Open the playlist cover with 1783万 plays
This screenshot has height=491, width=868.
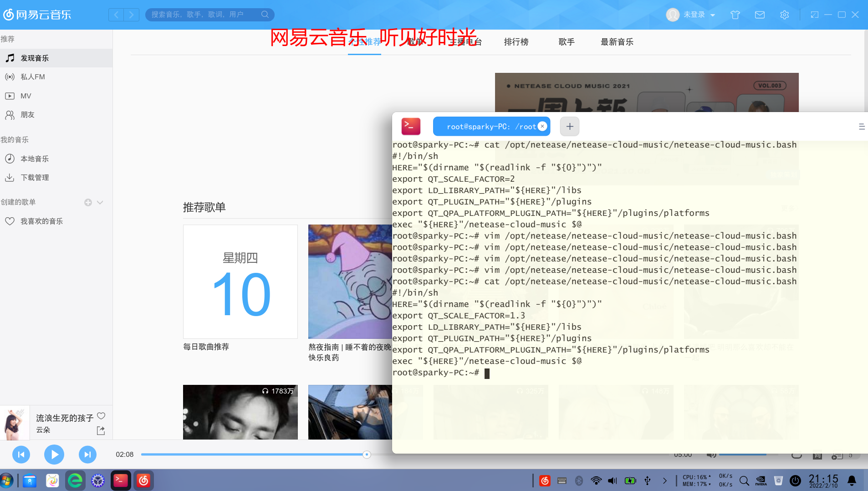(x=240, y=412)
